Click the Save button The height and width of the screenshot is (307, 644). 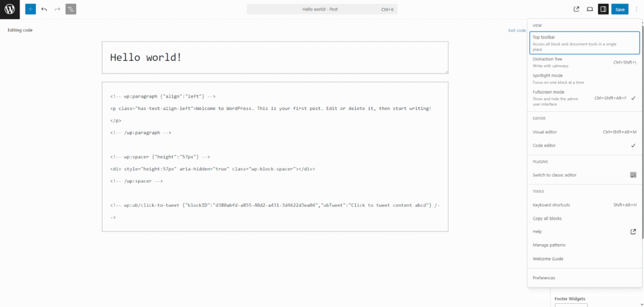[620, 9]
